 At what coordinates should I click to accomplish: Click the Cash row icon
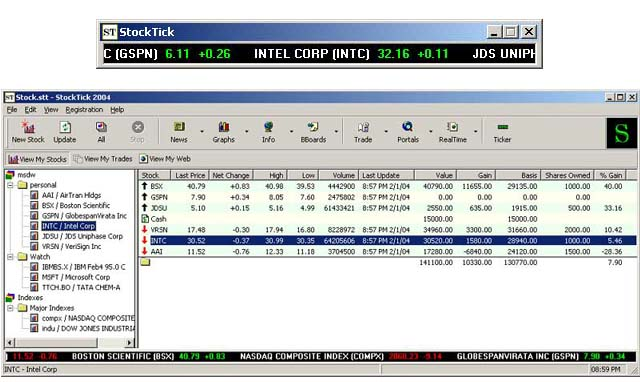point(144,219)
